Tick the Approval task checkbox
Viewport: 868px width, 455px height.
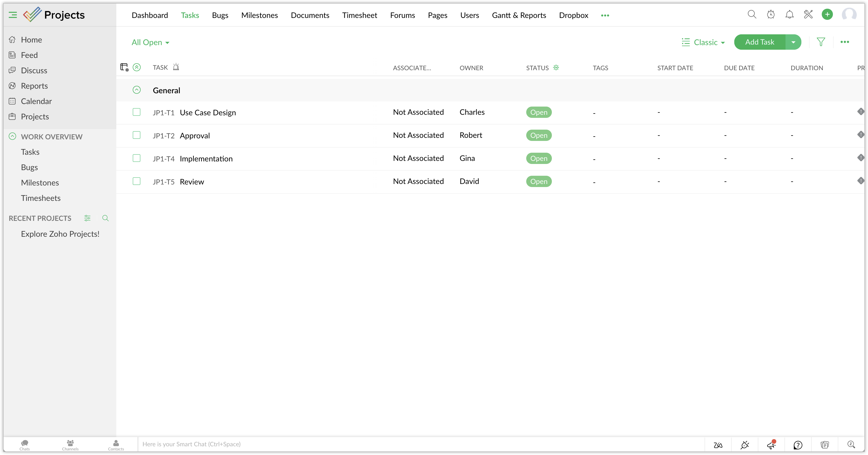(x=137, y=135)
